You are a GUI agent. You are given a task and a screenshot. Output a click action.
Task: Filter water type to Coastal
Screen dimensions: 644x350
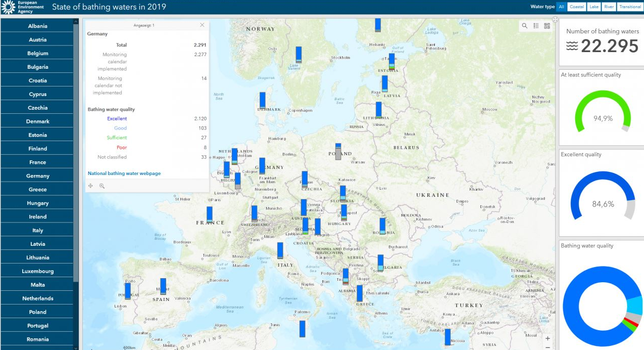pyautogui.click(x=576, y=7)
